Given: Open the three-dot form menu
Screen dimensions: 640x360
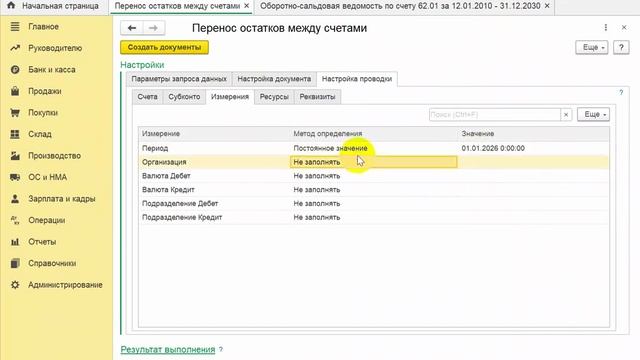Looking at the screenshot, I should 606,27.
